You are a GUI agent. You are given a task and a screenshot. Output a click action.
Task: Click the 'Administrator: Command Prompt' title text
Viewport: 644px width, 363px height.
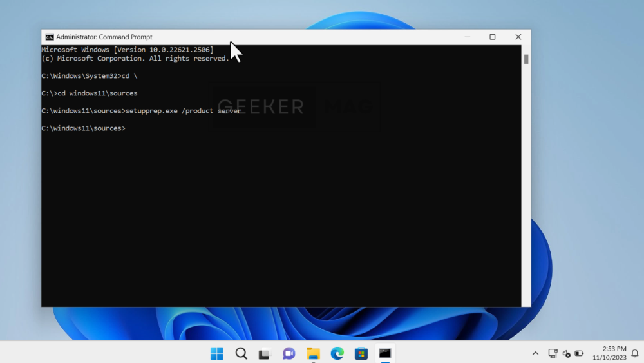click(104, 37)
